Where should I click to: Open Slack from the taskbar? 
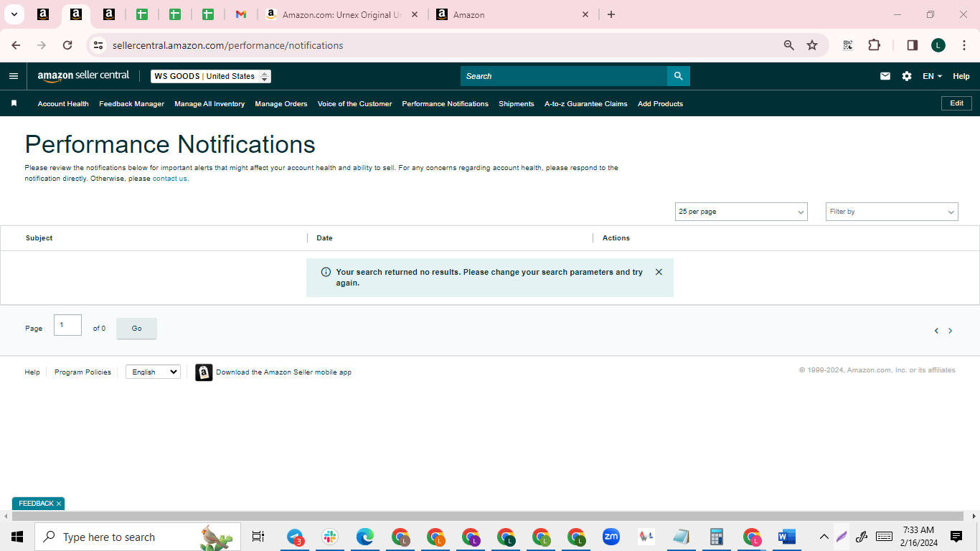(x=330, y=537)
